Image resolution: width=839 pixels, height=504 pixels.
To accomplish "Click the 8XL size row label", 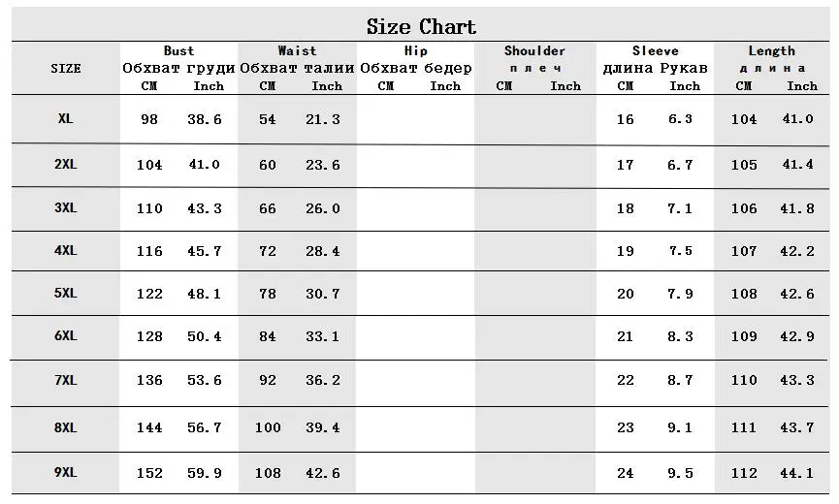I will [x=65, y=427].
